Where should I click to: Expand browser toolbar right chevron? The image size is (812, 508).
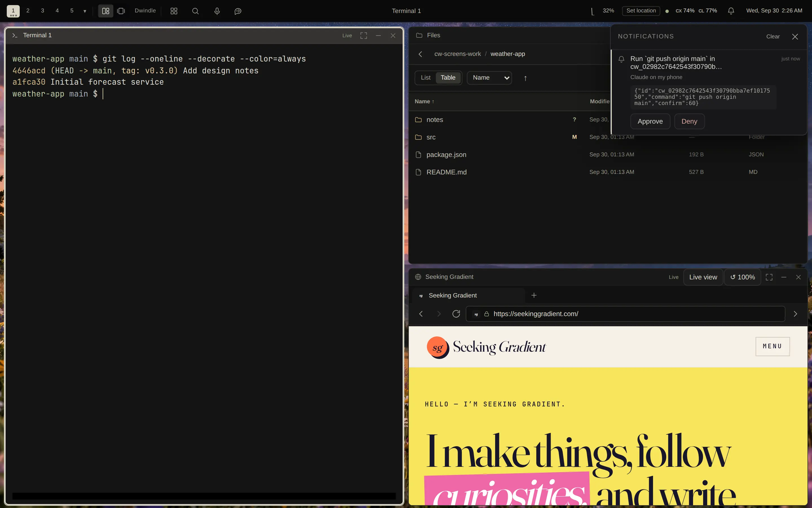[795, 314]
